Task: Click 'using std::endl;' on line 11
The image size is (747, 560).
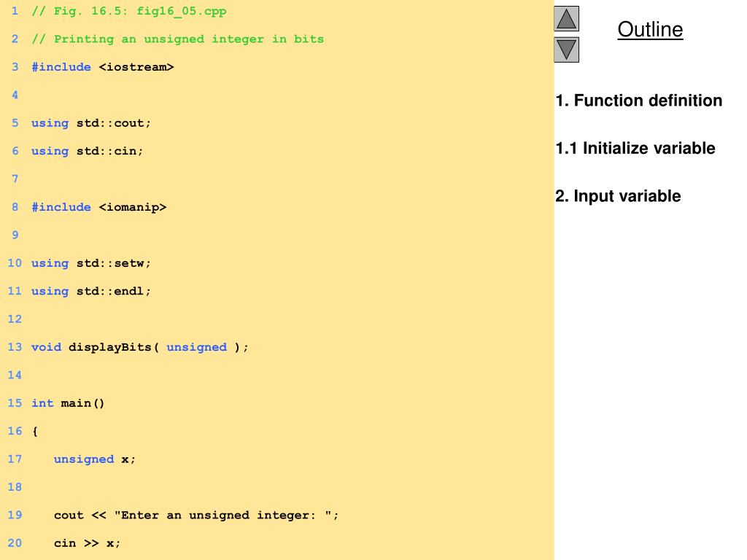Action: click(x=91, y=291)
